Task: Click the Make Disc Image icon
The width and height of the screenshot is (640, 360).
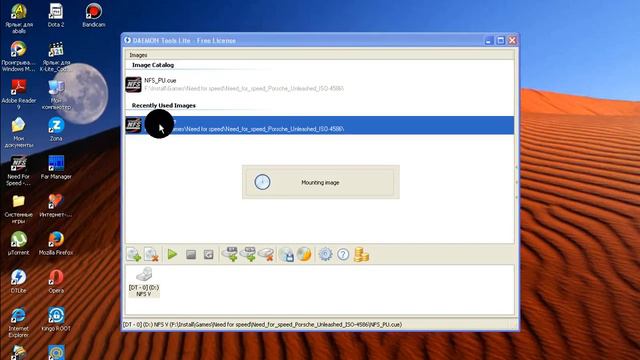Action: point(287,254)
